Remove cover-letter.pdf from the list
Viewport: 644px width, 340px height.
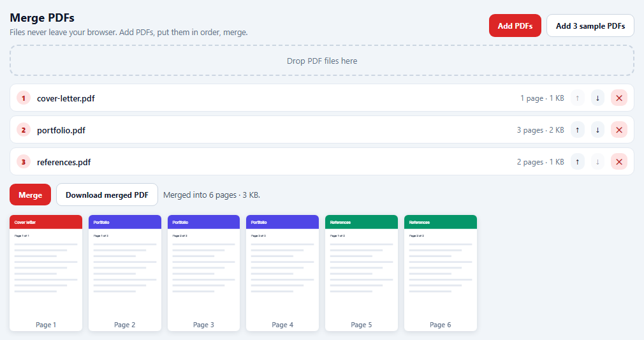(x=619, y=98)
